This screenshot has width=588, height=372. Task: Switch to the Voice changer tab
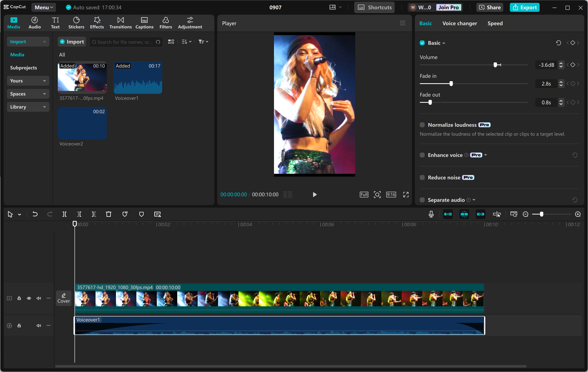click(459, 23)
